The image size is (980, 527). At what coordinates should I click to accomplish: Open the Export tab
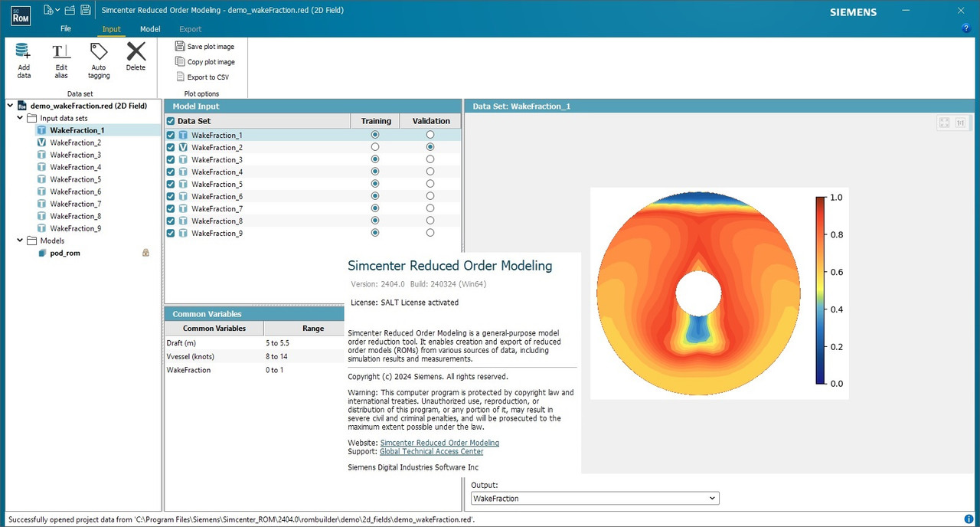pos(190,29)
